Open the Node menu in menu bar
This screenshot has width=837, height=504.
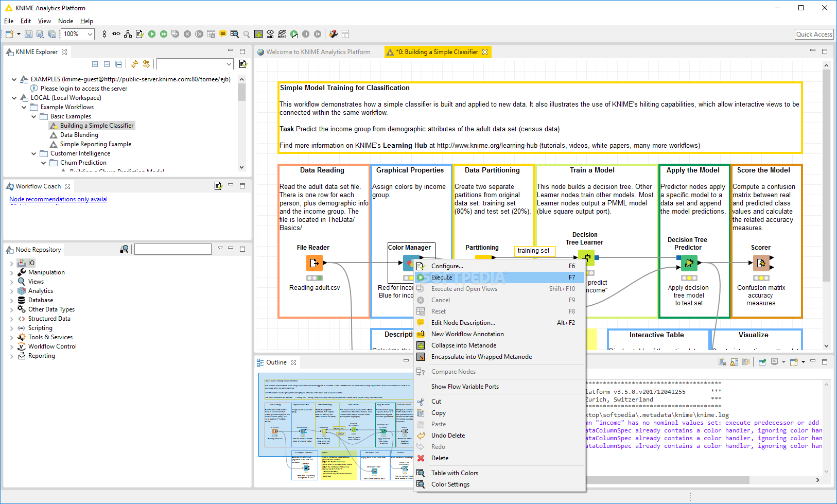[x=66, y=21]
